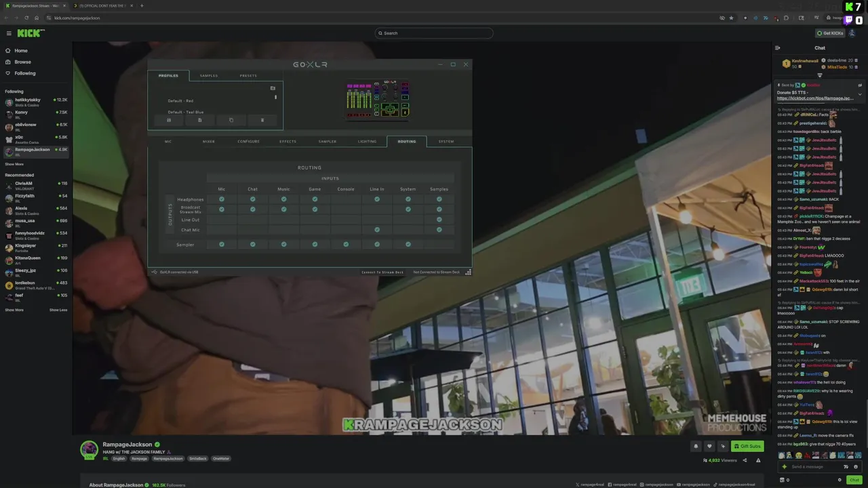Switch to GoXLR MIXER tab

[x=209, y=142]
